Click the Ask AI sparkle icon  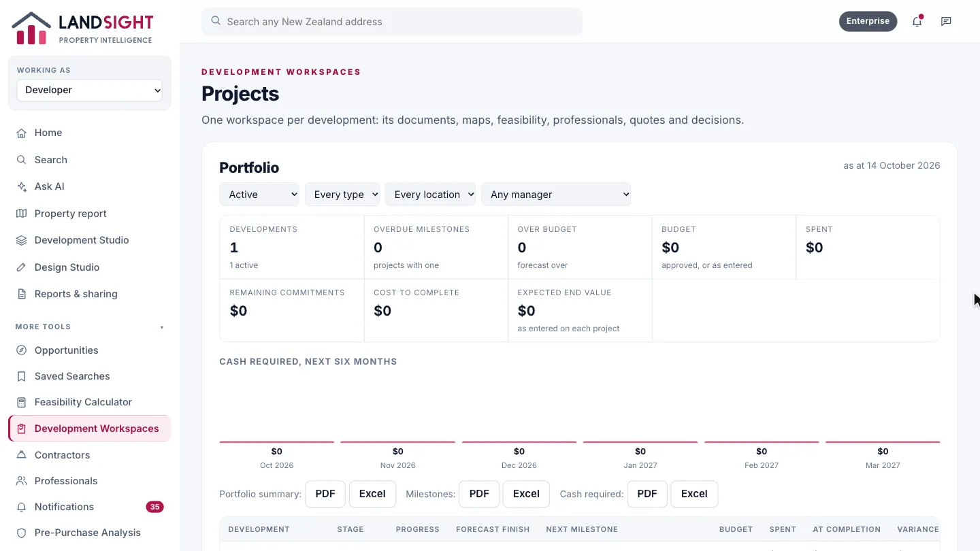click(x=22, y=186)
